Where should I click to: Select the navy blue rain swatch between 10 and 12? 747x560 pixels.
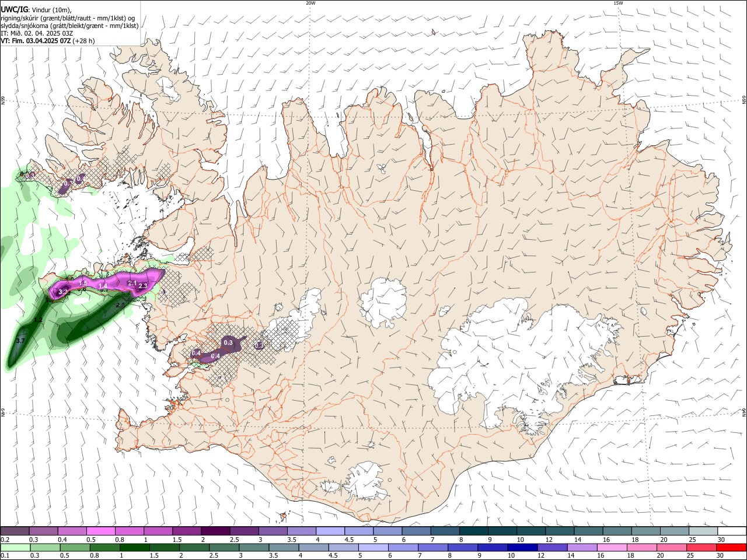(x=522, y=547)
